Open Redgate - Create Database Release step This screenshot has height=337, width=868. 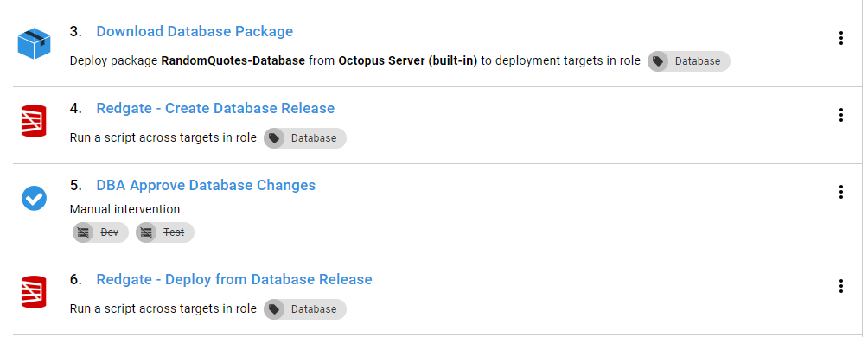click(x=215, y=109)
